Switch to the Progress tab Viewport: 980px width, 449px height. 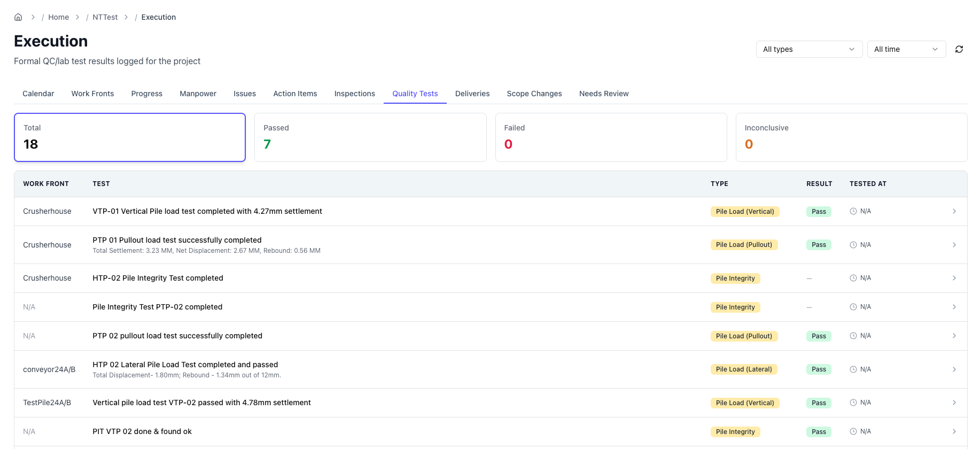[x=147, y=94]
